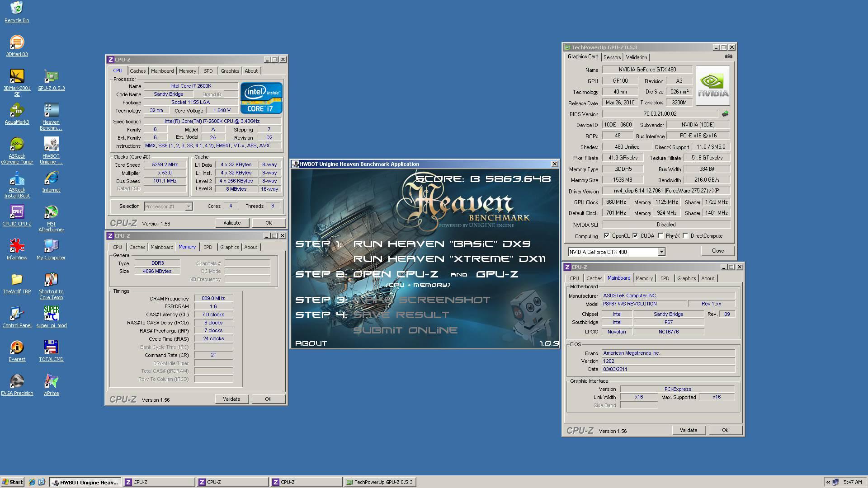Image resolution: width=868 pixels, height=488 pixels.
Task: Toggle OpenCL checkbox in GPU-Z
Action: coord(607,236)
